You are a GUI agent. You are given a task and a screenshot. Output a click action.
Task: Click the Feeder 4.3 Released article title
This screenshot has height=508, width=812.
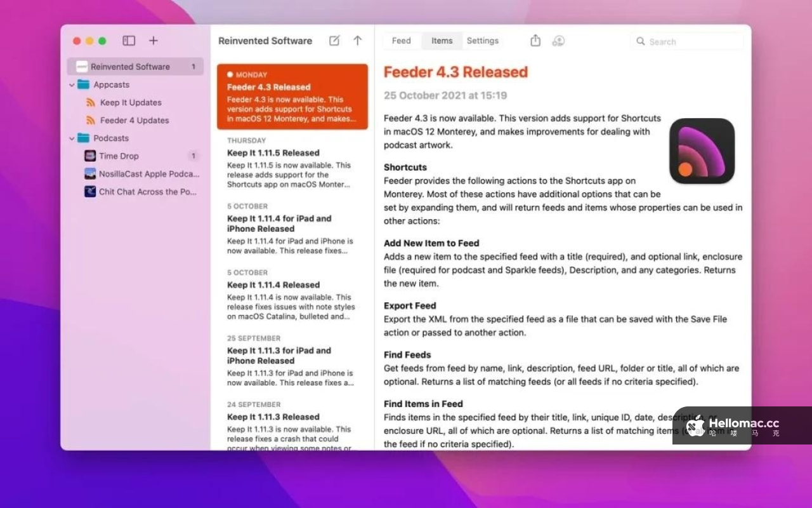[x=455, y=72]
